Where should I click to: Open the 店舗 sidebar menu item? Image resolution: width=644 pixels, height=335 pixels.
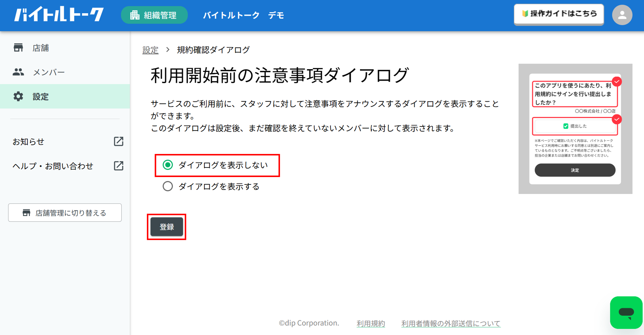(x=65, y=47)
